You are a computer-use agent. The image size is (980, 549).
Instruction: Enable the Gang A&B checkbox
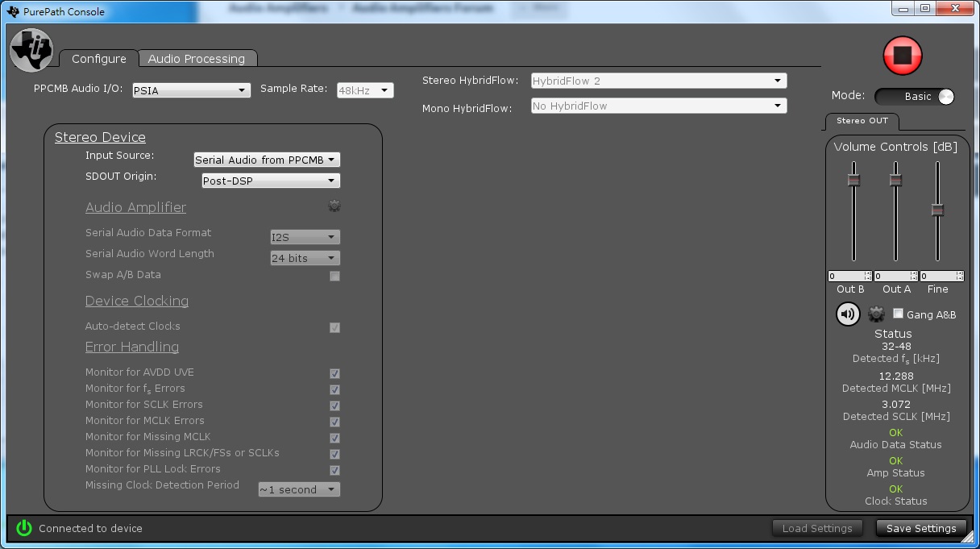click(898, 314)
